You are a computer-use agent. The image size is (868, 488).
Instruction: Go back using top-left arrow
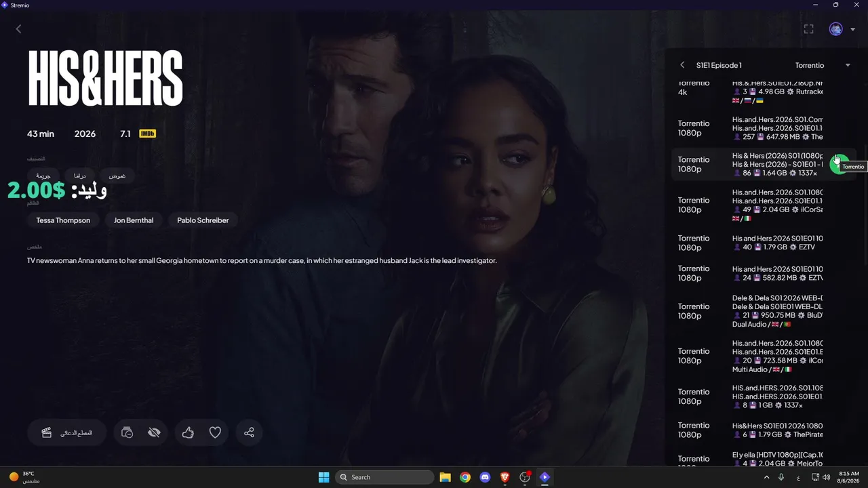(18, 29)
